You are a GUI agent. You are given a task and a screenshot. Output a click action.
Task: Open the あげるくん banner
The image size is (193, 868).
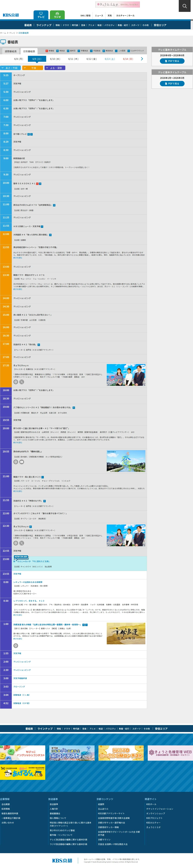click(x=23, y=772)
